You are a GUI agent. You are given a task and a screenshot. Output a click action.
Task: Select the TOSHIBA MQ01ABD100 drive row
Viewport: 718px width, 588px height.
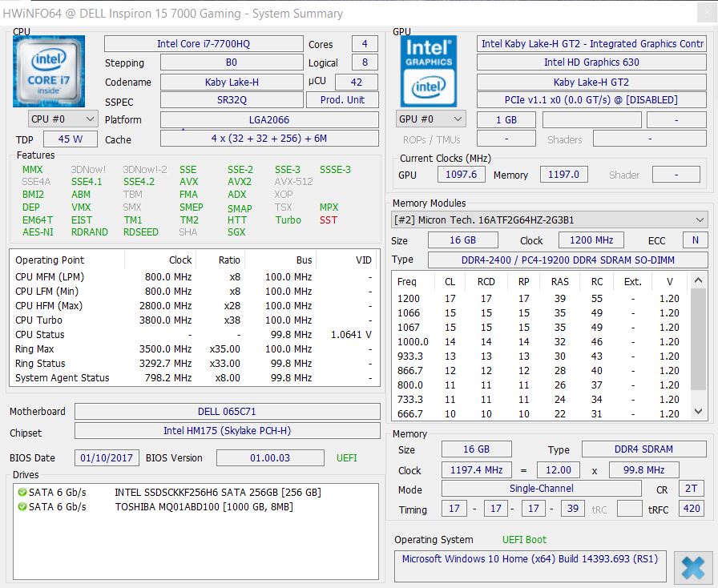(196, 506)
